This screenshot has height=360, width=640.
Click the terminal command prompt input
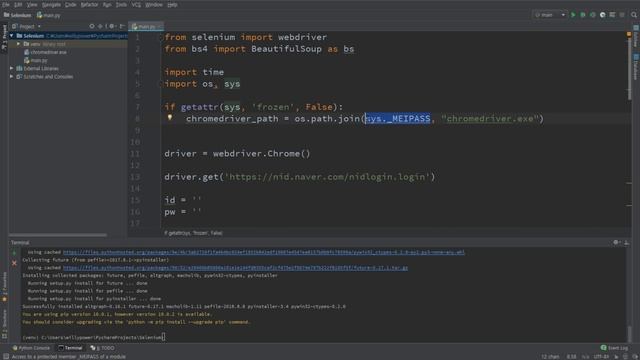(94, 337)
